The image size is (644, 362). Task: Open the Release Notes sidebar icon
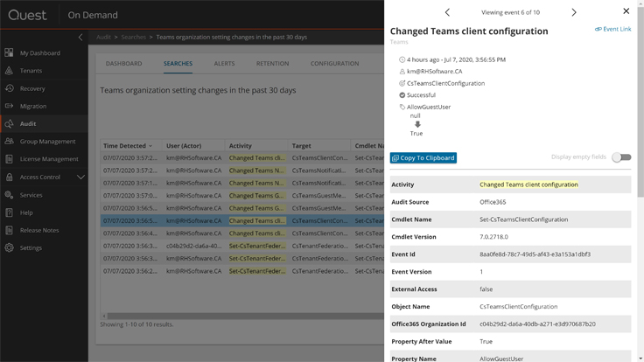[9, 230]
